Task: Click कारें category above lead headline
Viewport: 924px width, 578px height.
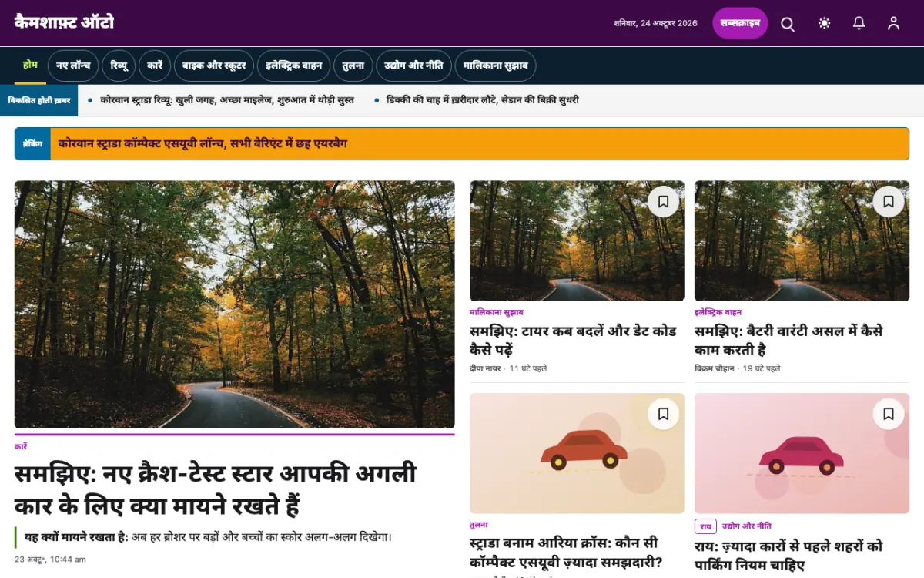Action: 21,446
